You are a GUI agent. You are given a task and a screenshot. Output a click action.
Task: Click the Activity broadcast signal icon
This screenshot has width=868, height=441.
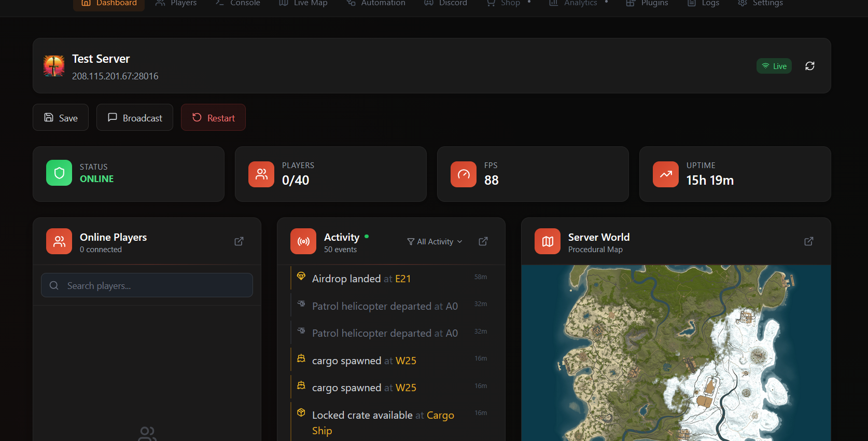303,241
